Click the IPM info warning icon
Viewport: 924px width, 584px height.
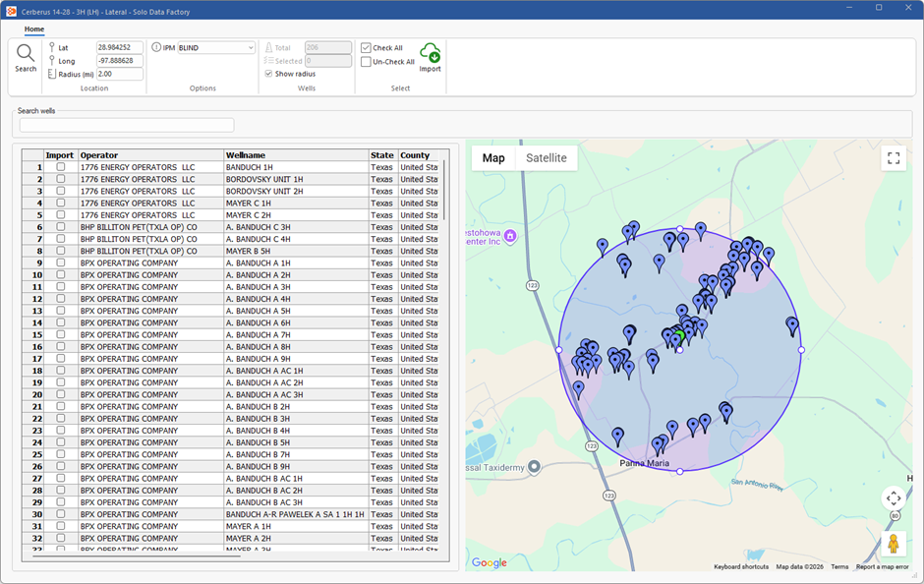pyautogui.click(x=156, y=47)
